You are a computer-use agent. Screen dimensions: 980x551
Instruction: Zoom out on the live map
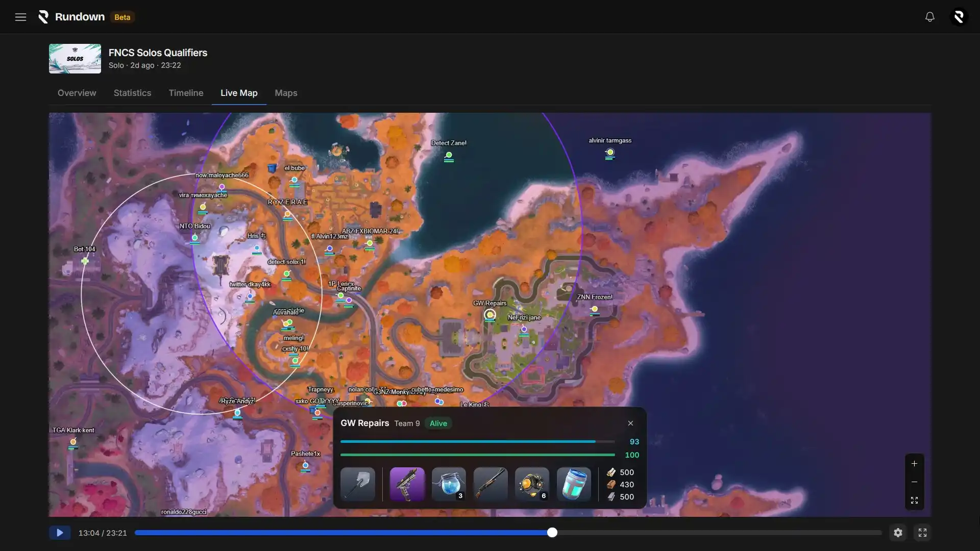point(914,482)
